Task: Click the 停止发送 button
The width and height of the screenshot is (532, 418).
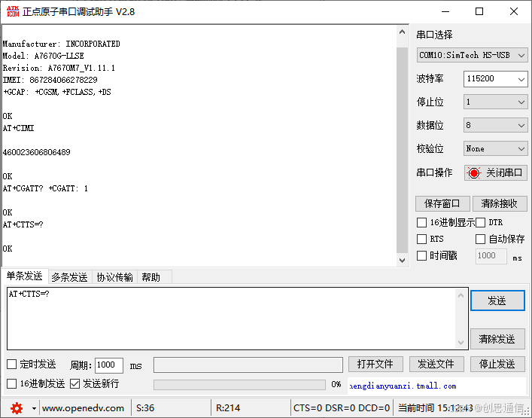Action: pos(497,365)
